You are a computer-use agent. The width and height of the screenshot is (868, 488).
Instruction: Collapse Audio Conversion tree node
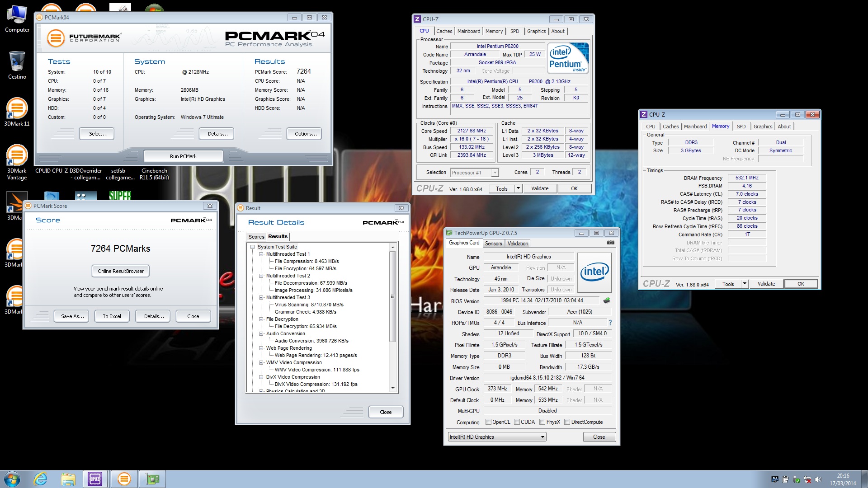261,333
